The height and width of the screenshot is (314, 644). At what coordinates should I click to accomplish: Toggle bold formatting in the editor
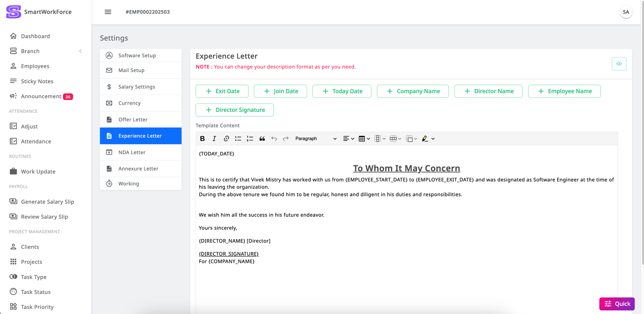pyautogui.click(x=202, y=138)
